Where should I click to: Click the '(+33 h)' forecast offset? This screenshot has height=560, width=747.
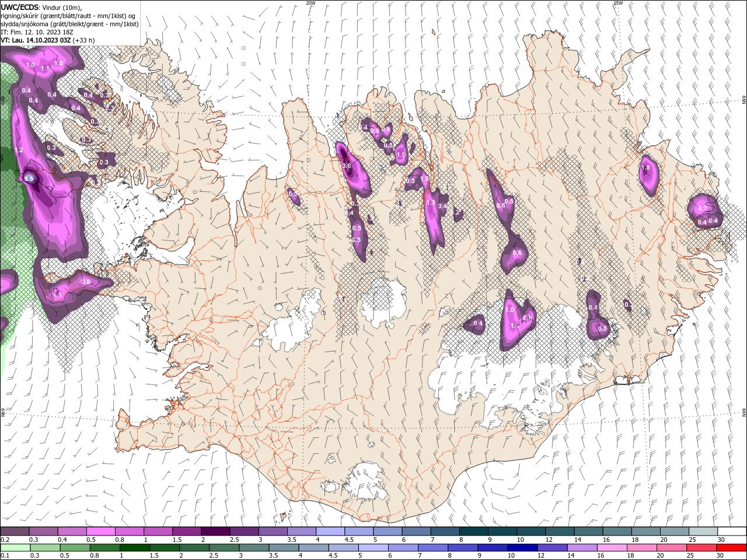84,40
